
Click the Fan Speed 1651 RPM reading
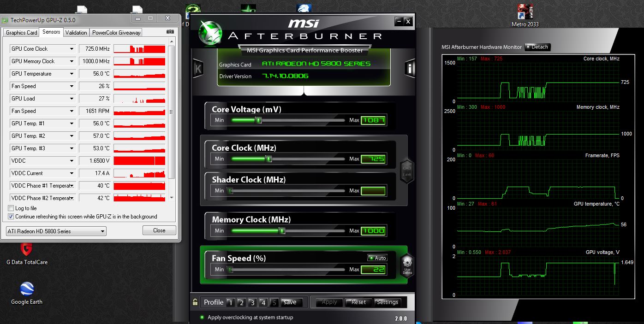coord(95,111)
